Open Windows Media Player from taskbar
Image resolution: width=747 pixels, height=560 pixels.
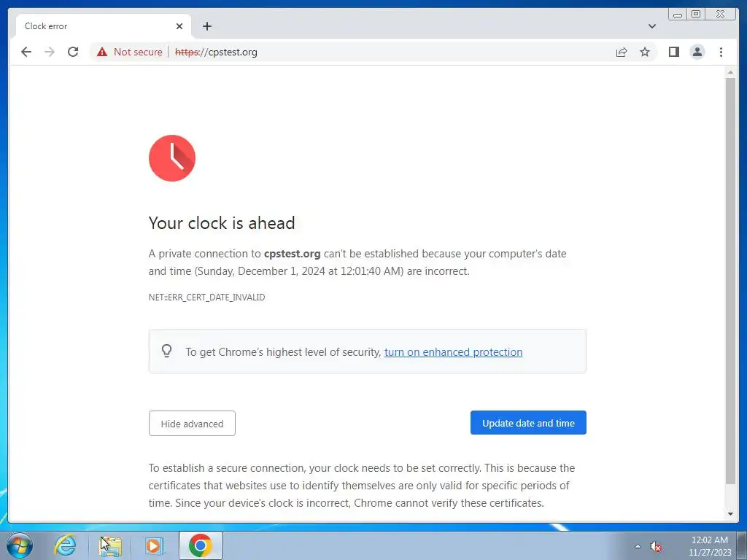point(153,545)
